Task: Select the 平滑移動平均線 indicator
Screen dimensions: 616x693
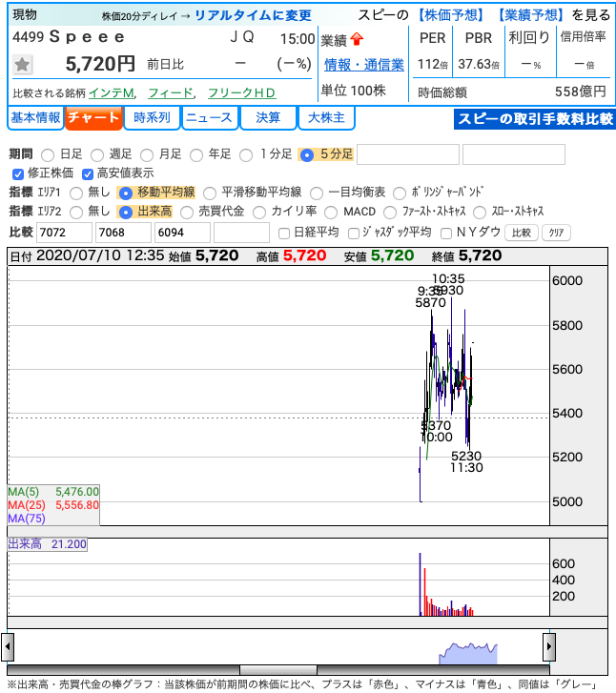Action: pyautogui.click(x=210, y=194)
